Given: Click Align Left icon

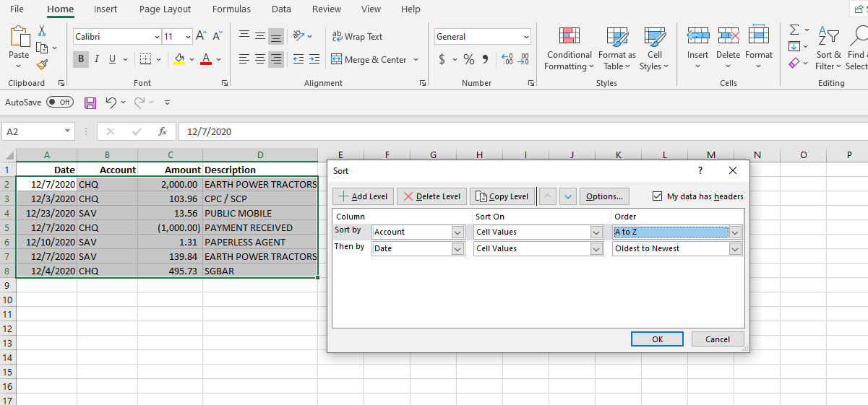Looking at the screenshot, I should [244, 59].
